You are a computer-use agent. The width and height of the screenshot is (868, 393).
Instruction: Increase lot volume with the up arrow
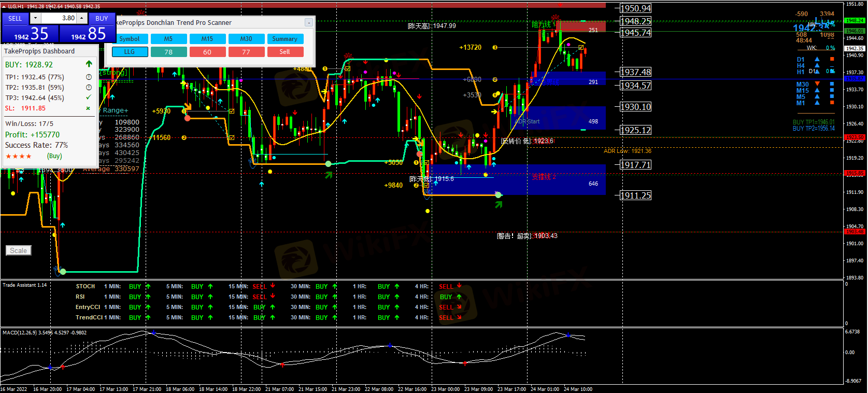coord(81,18)
